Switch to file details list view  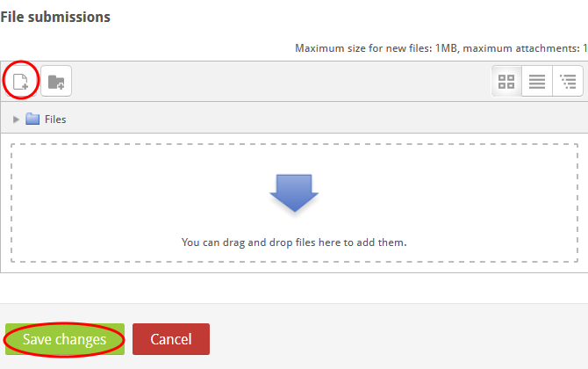tap(537, 81)
